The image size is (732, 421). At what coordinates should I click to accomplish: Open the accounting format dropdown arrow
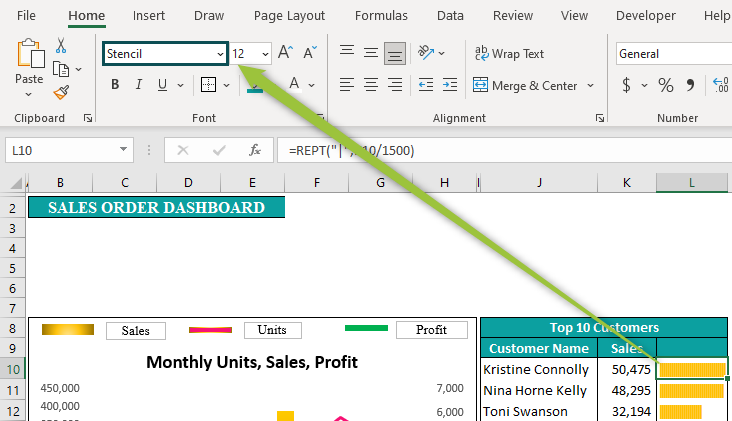coord(645,85)
